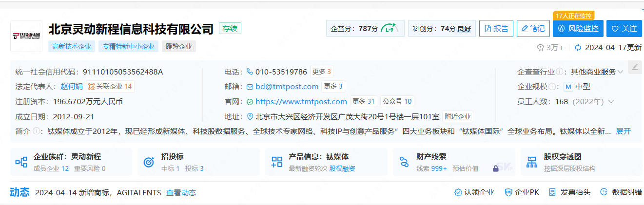Image resolution: width=644 pixels, height=205 pixels.
Task: Open 投标 3 bids link
Action: (x=195, y=168)
